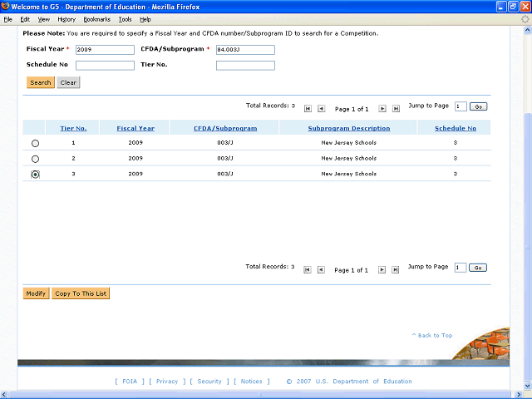Click previous page icon in bottom pagination
Screen dimensions: 532x399
point(321,269)
